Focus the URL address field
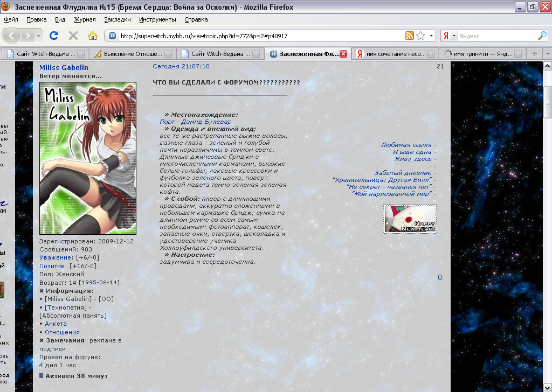 point(260,36)
